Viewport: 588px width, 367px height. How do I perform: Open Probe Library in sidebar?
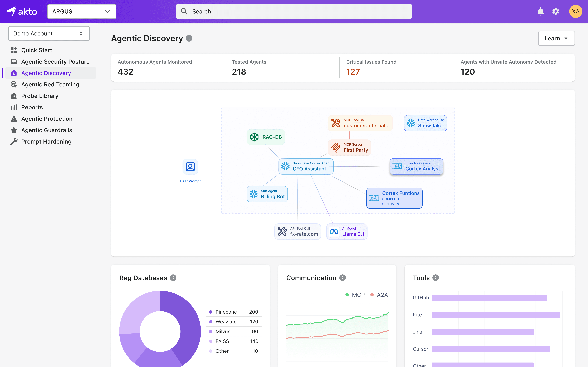[x=40, y=96]
